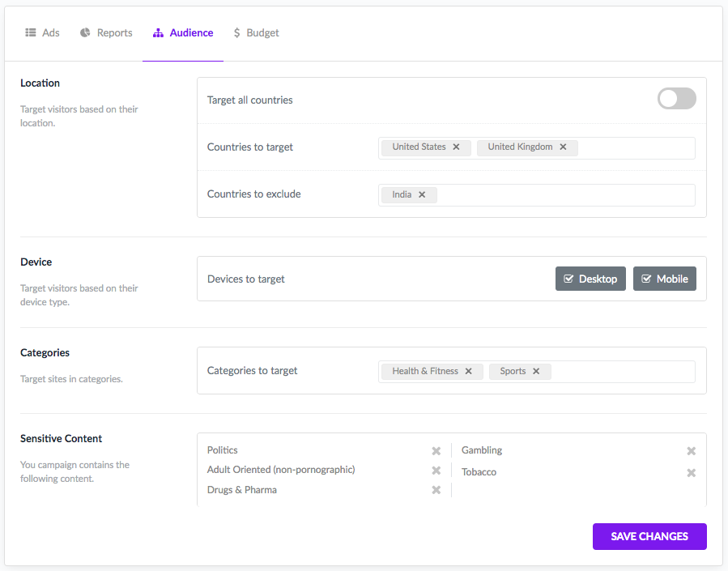The width and height of the screenshot is (728, 571).
Task: Remove the Health & Fitness category tag
Action: tap(469, 371)
